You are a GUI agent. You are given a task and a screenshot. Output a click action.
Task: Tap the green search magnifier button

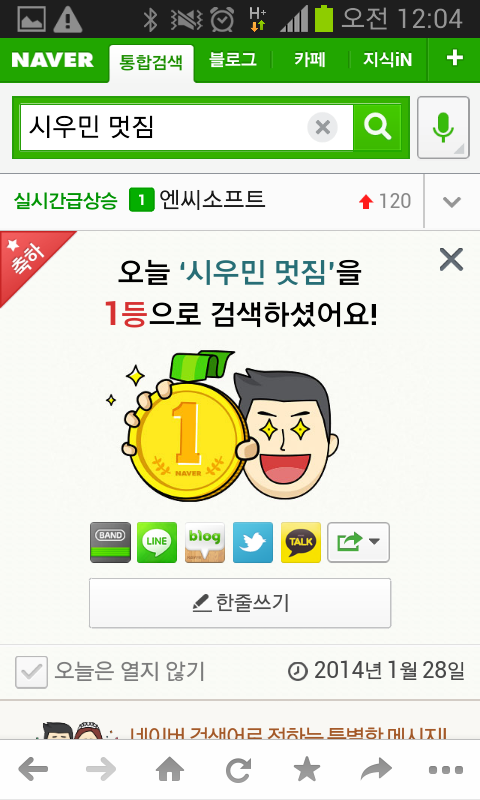tap(377, 127)
